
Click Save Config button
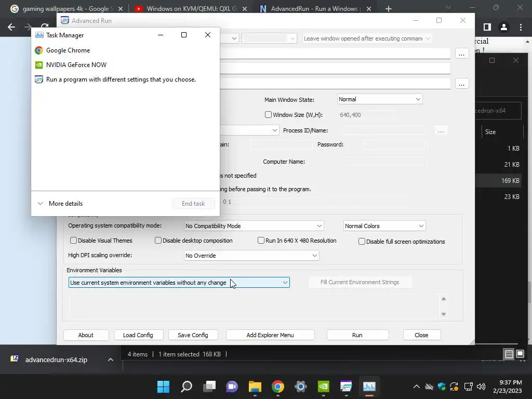[193, 335]
